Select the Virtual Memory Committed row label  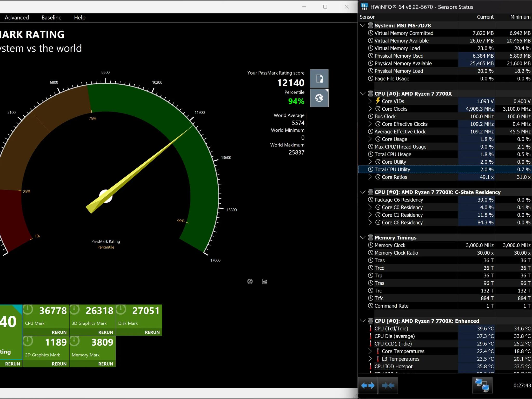point(404,33)
